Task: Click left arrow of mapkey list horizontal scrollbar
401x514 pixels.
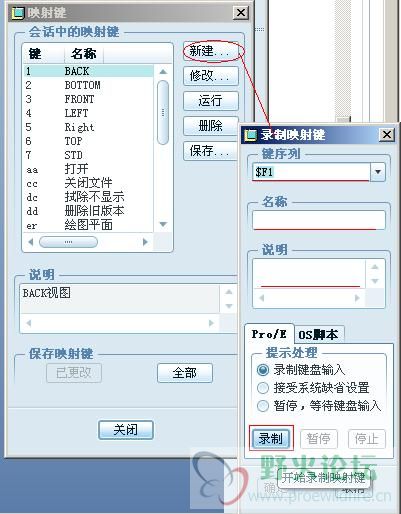Action: (31, 242)
